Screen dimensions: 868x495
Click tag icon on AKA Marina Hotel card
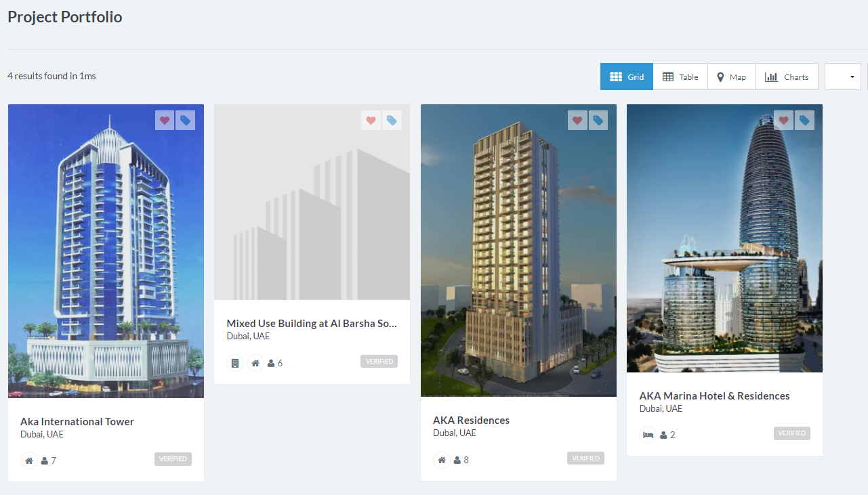tap(804, 121)
